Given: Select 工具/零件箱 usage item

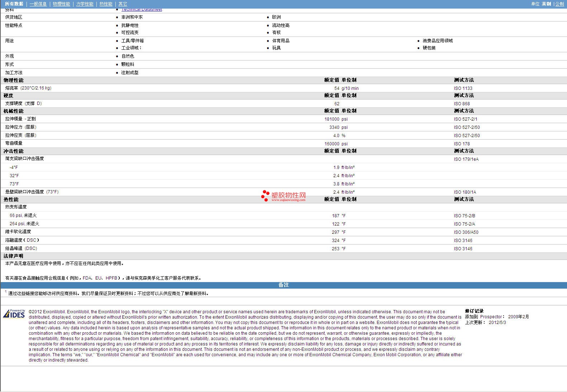Looking at the screenshot, I should click(x=133, y=41).
